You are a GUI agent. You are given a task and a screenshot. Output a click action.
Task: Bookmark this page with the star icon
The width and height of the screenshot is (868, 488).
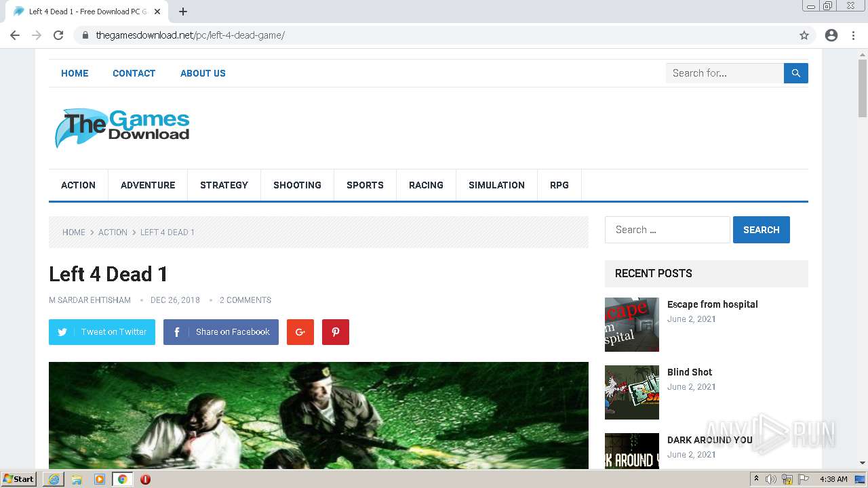click(804, 35)
